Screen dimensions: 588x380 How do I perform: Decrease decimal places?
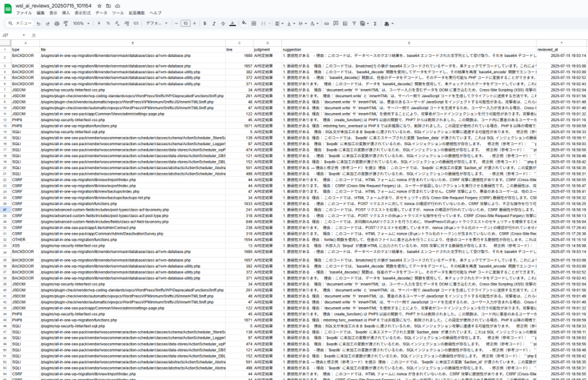coord(117,23)
